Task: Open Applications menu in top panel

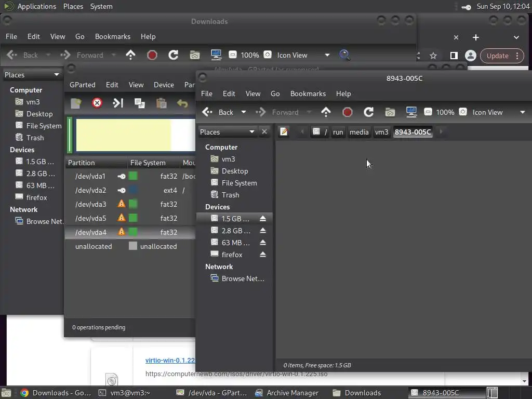Action: point(37,6)
